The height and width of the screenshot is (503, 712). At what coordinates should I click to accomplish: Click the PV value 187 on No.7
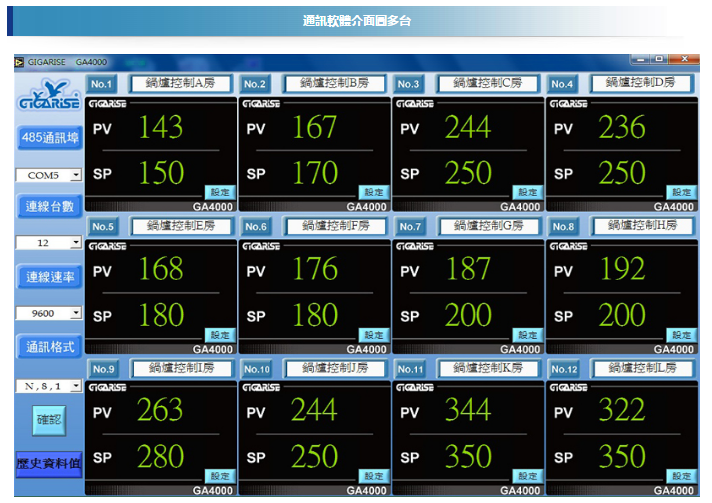[x=468, y=268]
